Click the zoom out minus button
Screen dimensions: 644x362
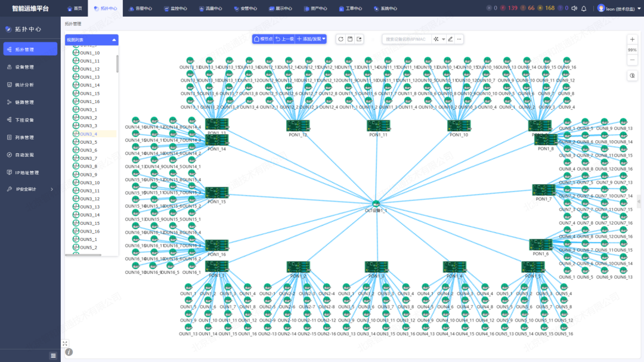[632, 60]
